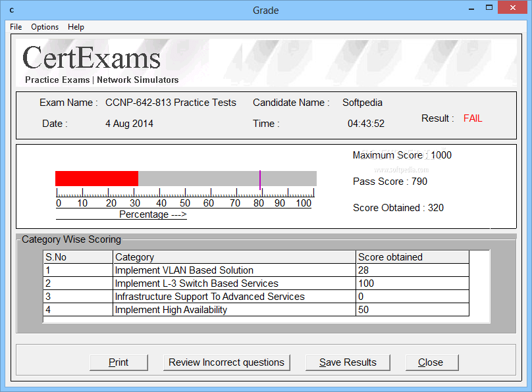This screenshot has height=392, width=532.
Task: Minimize the Grade window
Action: pos(471,9)
